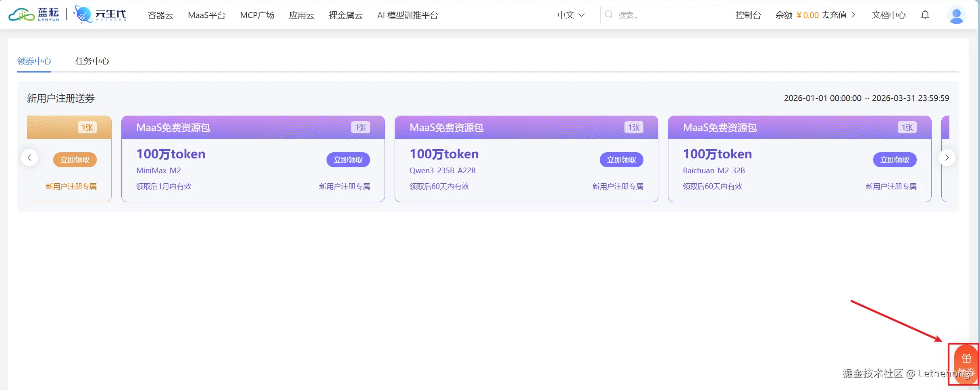Click the 领取后1月内有效 validity text
Image resolution: width=980 pixels, height=390 pixels.
[164, 186]
